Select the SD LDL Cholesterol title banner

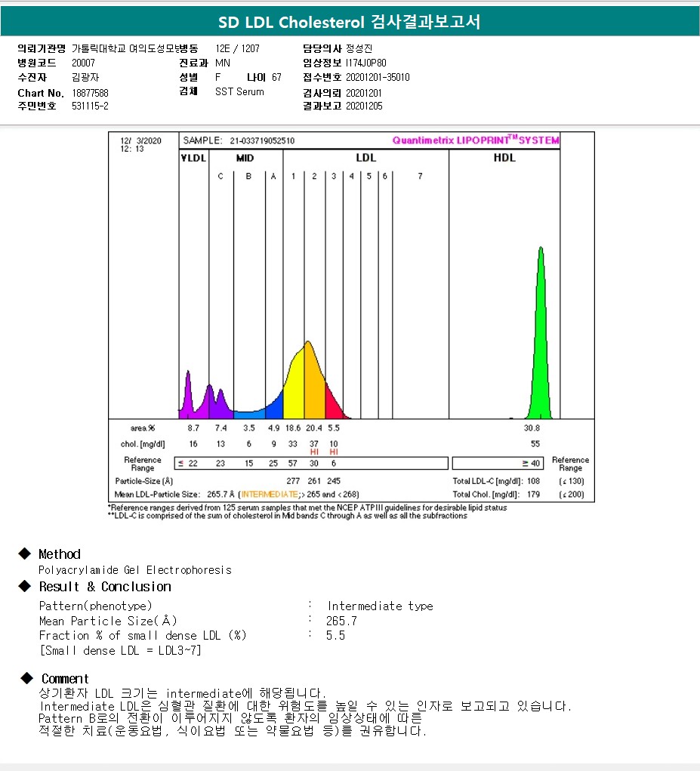pos(350,22)
